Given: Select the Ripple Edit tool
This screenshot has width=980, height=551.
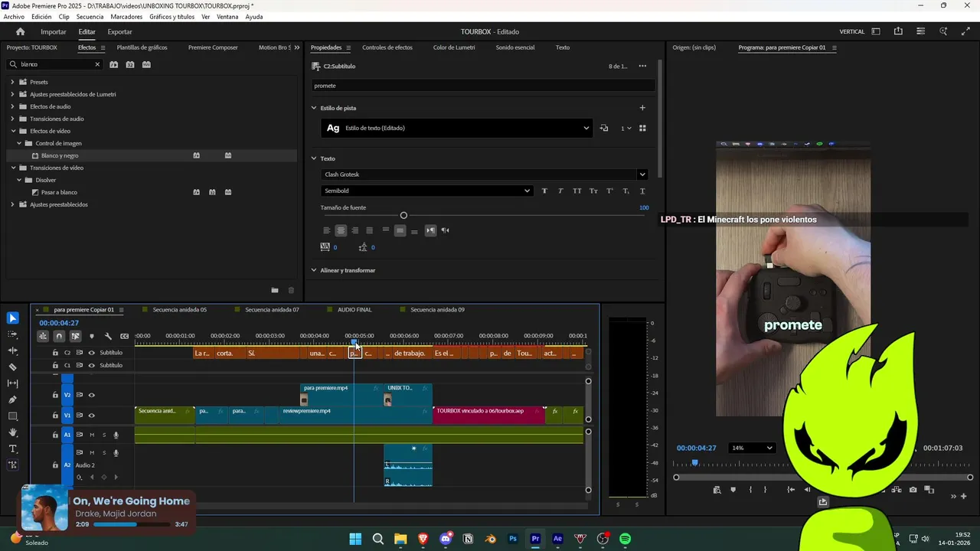Looking at the screenshot, I should (x=13, y=350).
